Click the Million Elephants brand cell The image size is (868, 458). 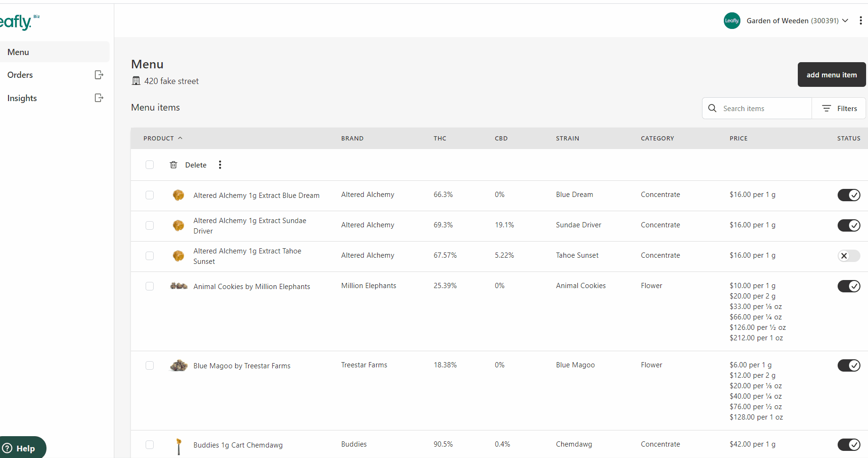[369, 285]
